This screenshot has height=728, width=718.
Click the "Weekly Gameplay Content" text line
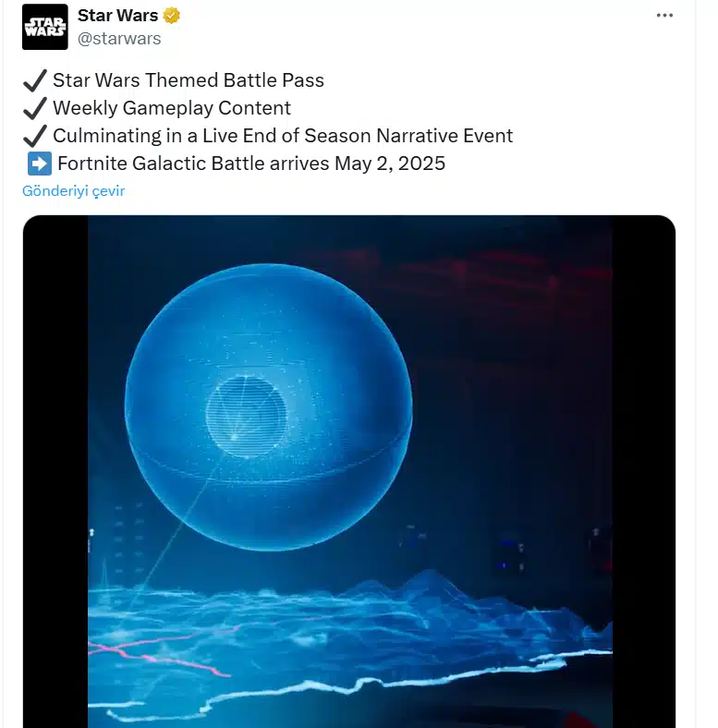pos(172,109)
